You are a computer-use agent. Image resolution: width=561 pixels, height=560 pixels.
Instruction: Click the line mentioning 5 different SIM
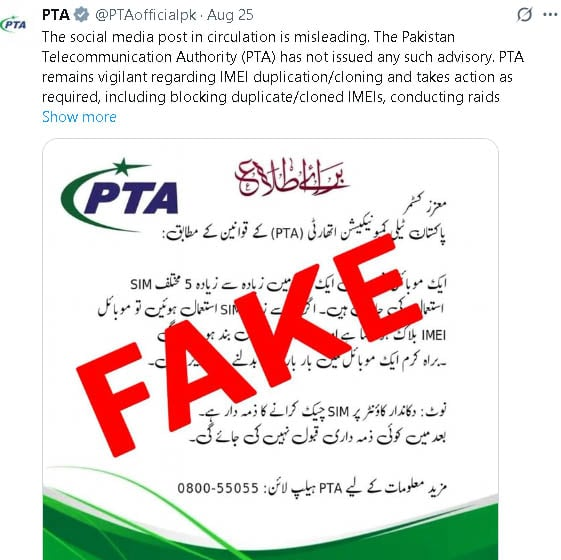288,284
